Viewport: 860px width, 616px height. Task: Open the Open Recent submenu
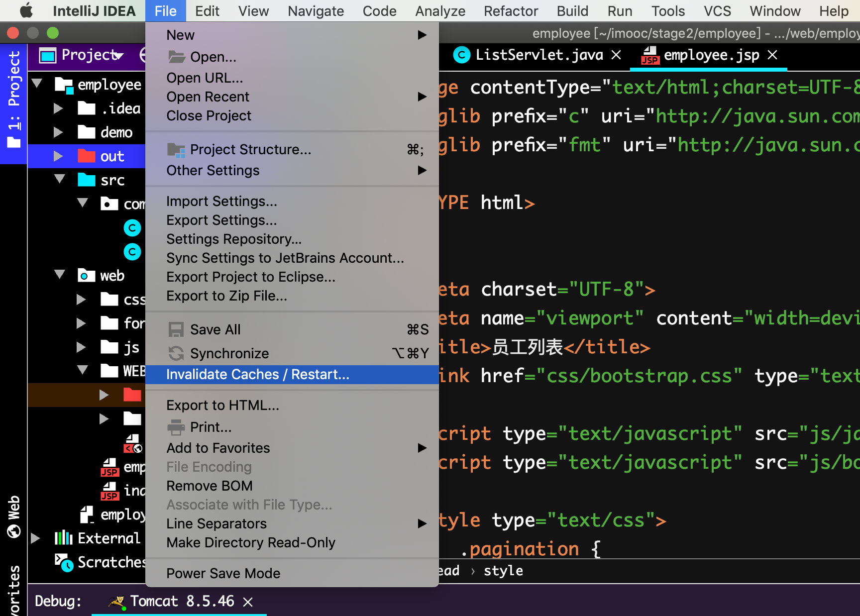292,97
